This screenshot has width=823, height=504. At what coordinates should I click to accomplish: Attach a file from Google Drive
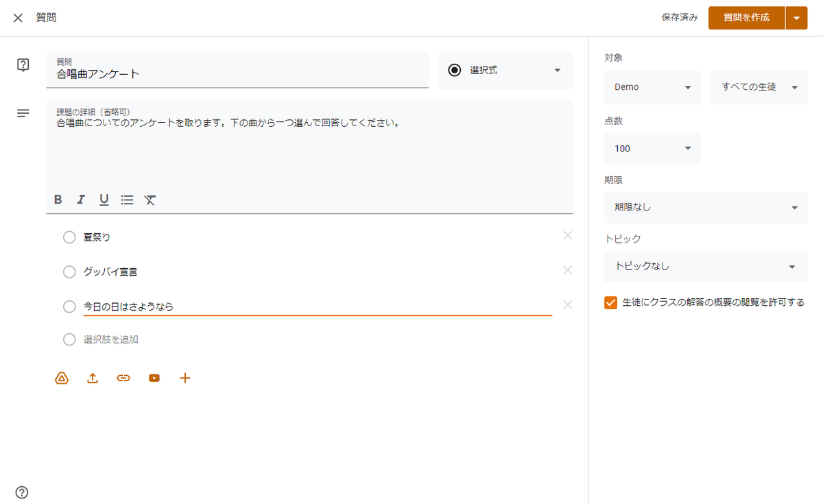[x=61, y=378]
